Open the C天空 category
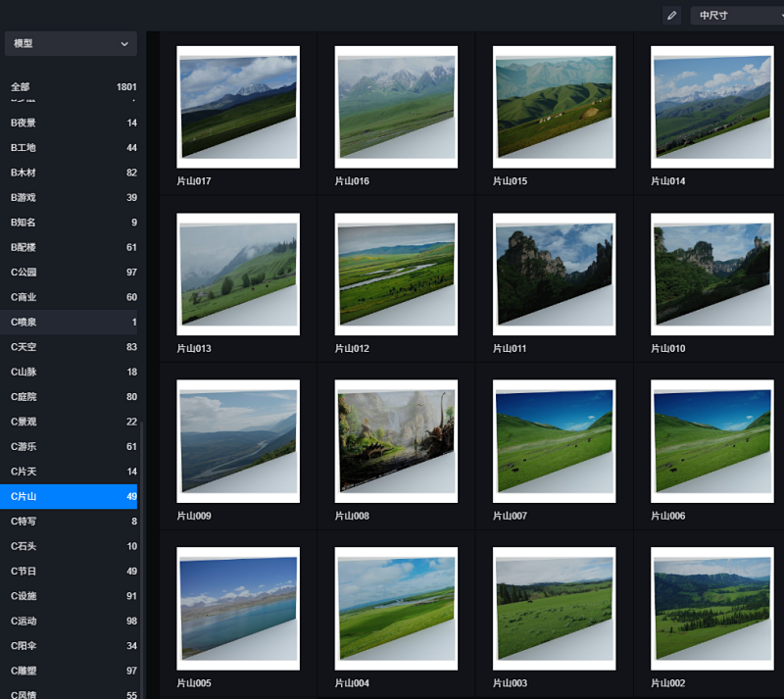 pyautogui.click(x=69, y=347)
